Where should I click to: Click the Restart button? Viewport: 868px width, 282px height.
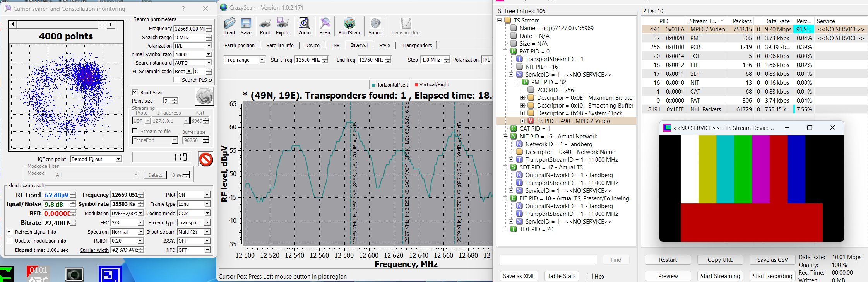point(668,260)
